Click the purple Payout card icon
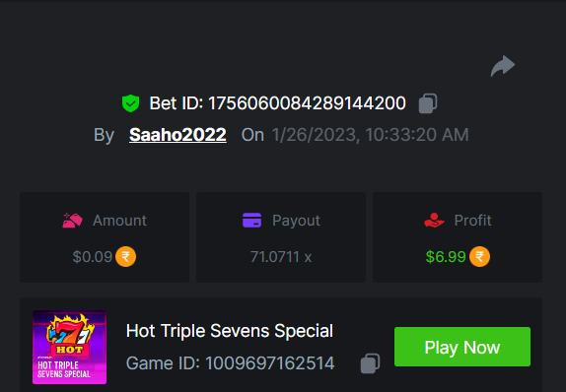The width and height of the screenshot is (566, 392). [x=252, y=221]
